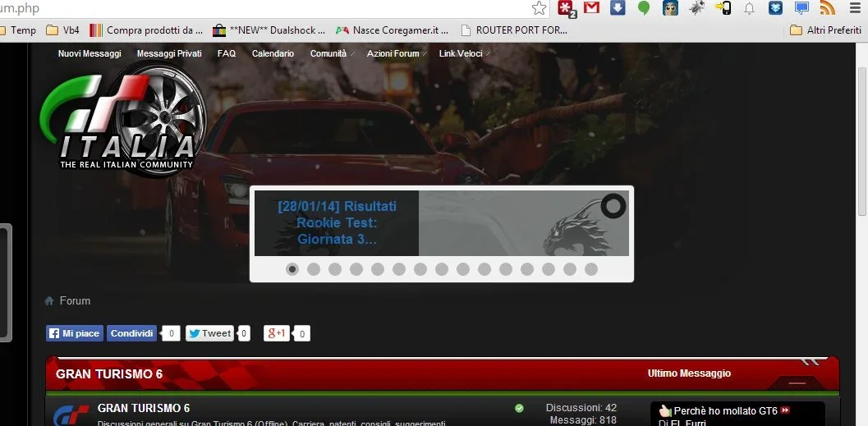The width and height of the screenshot is (868, 426).
Task: Open the Gmail checker extension icon
Action: [x=592, y=7]
